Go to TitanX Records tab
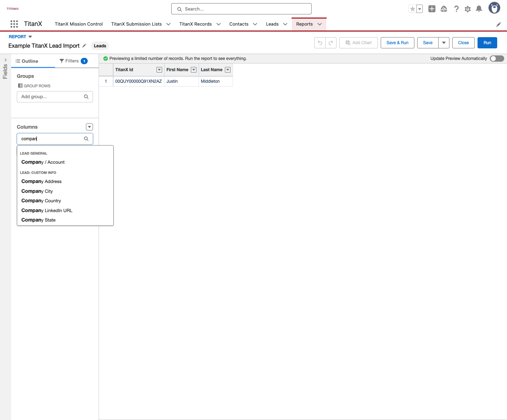The image size is (507, 420). tap(195, 24)
